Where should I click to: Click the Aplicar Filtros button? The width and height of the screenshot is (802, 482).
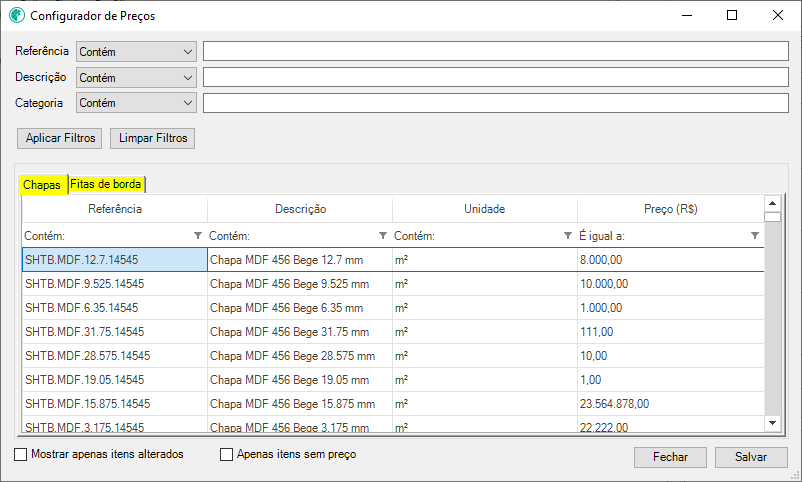(x=60, y=138)
